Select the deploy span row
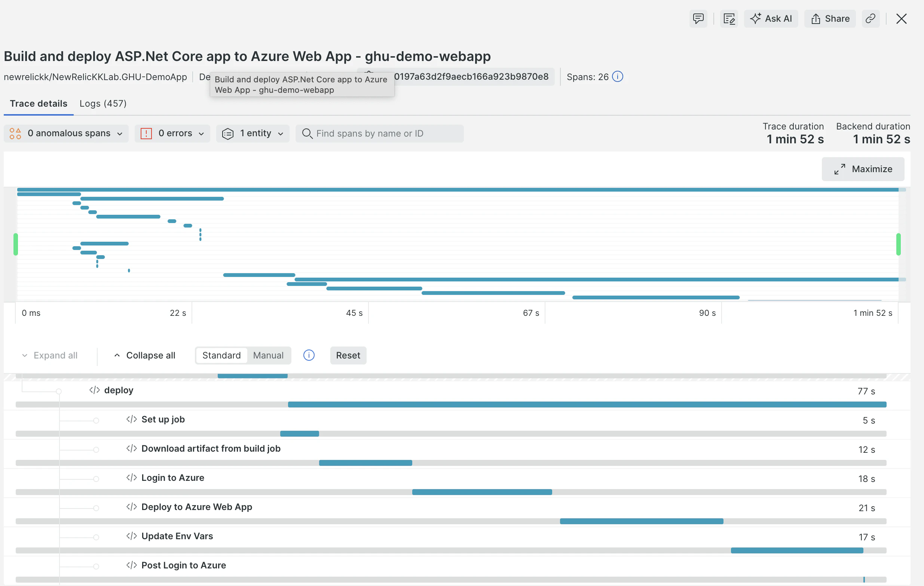This screenshot has height=586, width=924. pyautogui.click(x=457, y=396)
